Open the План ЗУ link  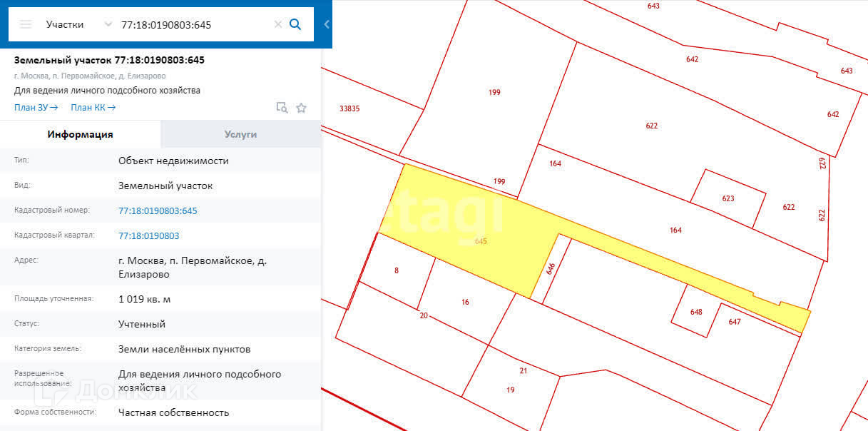point(36,108)
